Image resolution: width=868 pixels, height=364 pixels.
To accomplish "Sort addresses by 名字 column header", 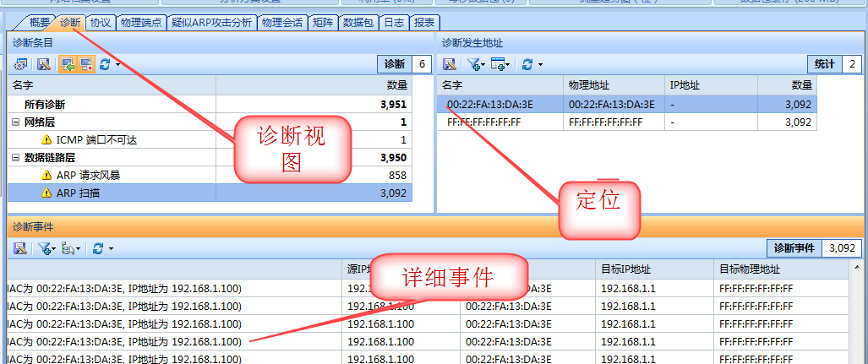I will (500, 85).
